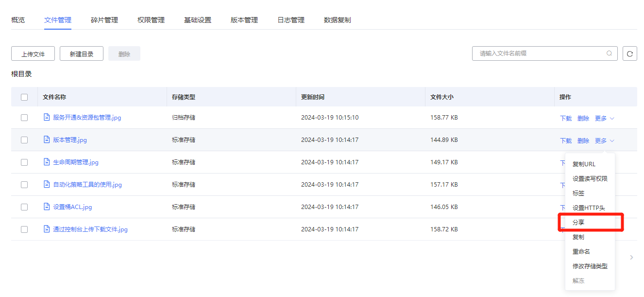The height and width of the screenshot is (297, 644).
Task: Select 分享 in the more menu
Action: coord(590,223)
